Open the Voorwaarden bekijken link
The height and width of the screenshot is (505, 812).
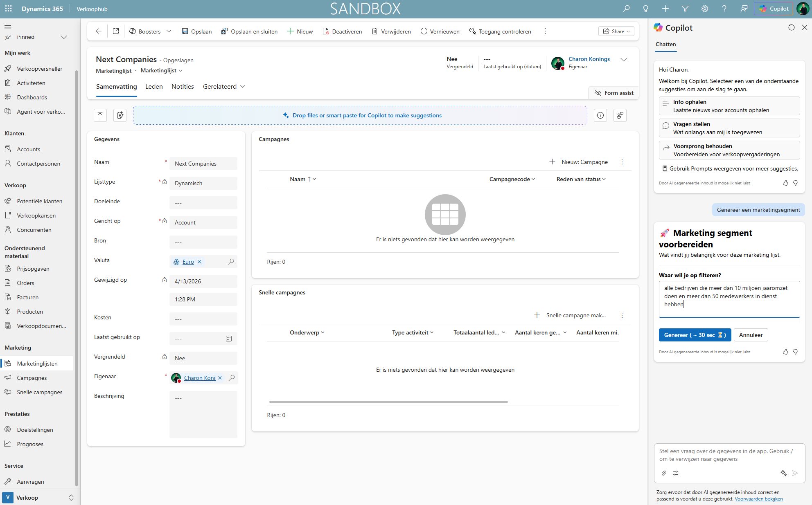[758, 499]
